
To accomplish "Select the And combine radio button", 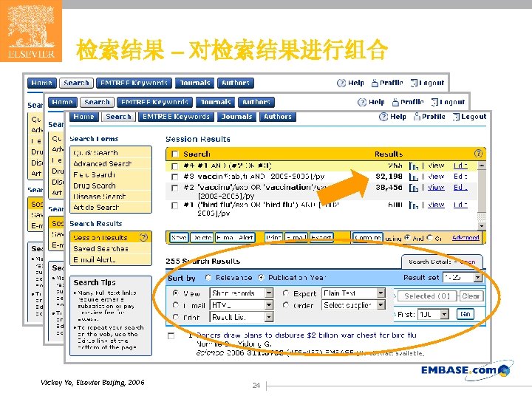I will 407,237.
